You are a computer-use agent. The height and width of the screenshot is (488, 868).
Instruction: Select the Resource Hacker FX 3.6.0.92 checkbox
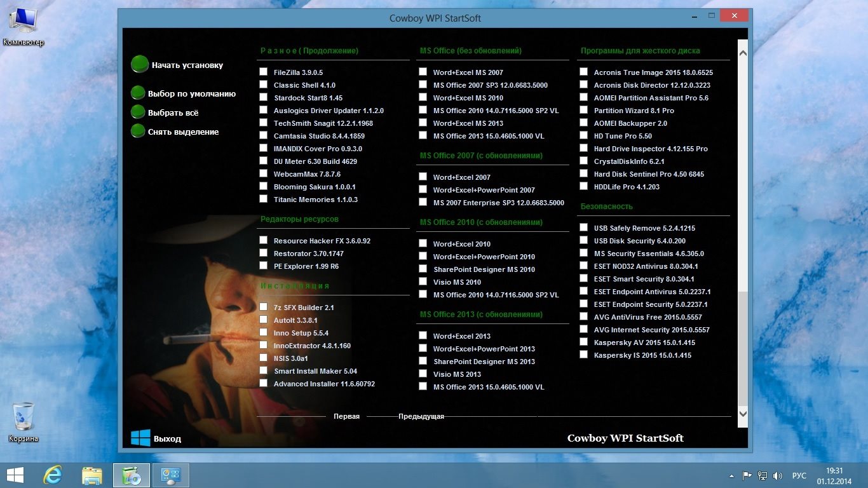pyautogui.click(x=263, y=240)
